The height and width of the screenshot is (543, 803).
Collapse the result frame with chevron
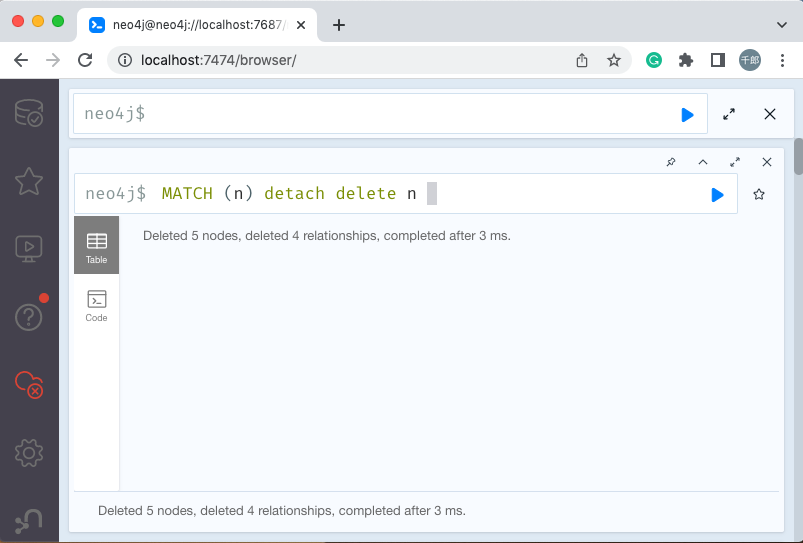(x=703, y=162)
